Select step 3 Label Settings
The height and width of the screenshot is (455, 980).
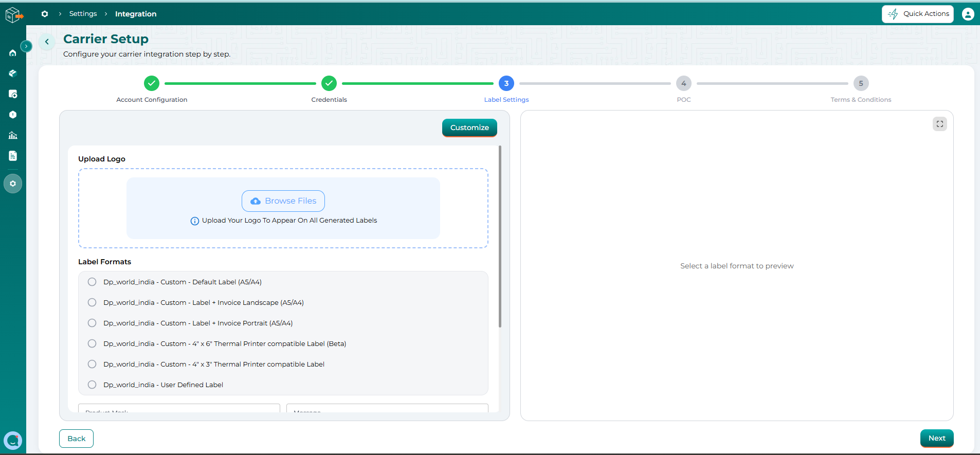pos(506,89)
